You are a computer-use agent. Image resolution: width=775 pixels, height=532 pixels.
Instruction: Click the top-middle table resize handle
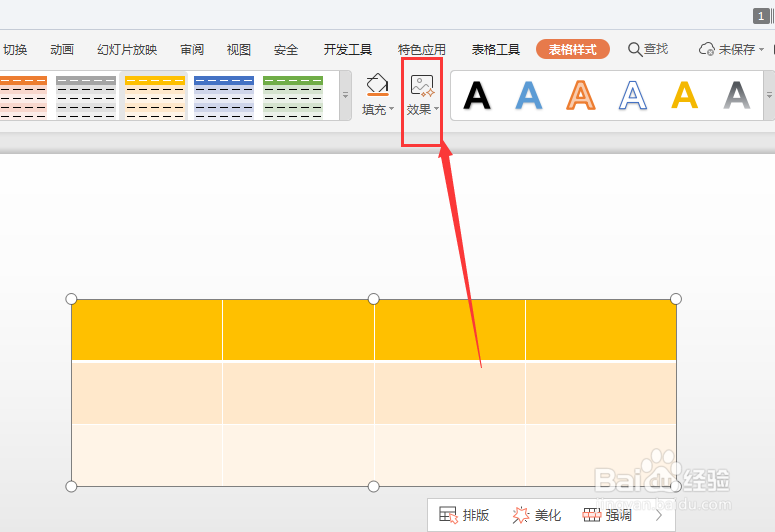(x=374, y=299)
